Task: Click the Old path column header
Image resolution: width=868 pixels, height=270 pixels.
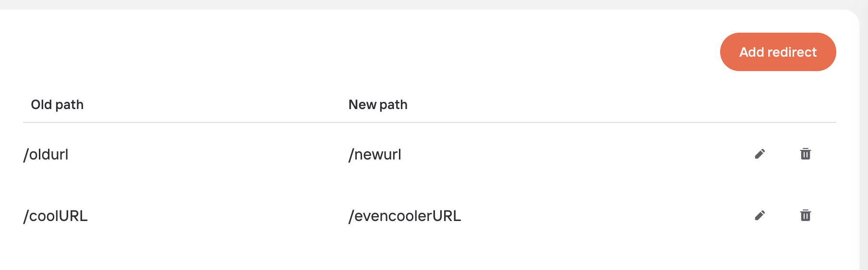Action: click(x=57, y=105)
